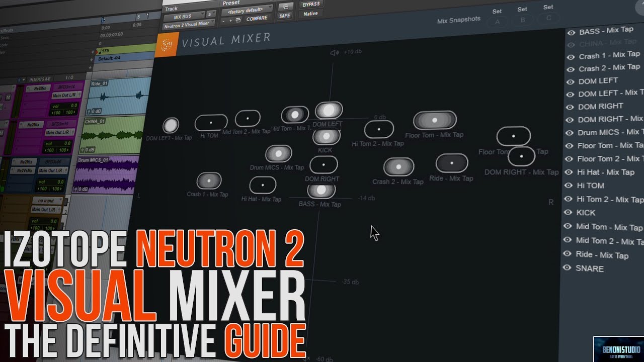Click the copy settings icon beside COMPARE
Viewport: 644px width, 362px height.
click(x=238, y=20)
